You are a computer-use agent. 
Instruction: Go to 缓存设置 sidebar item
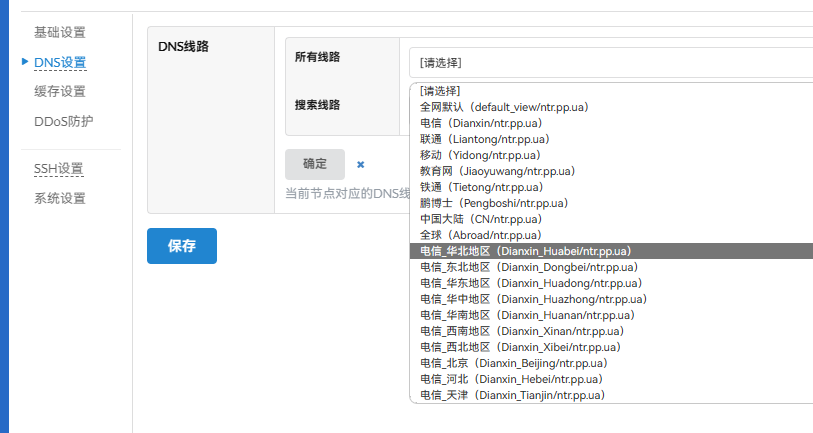[60, 92]
